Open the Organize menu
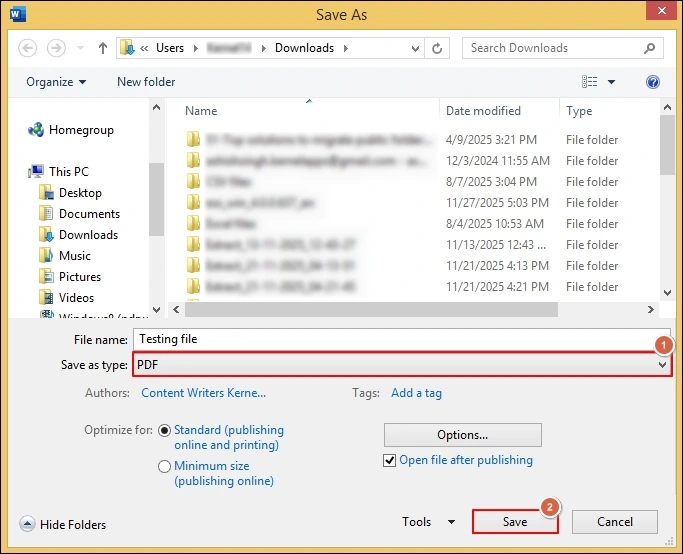This screenshot has height=554, width=683. point(56,82)
